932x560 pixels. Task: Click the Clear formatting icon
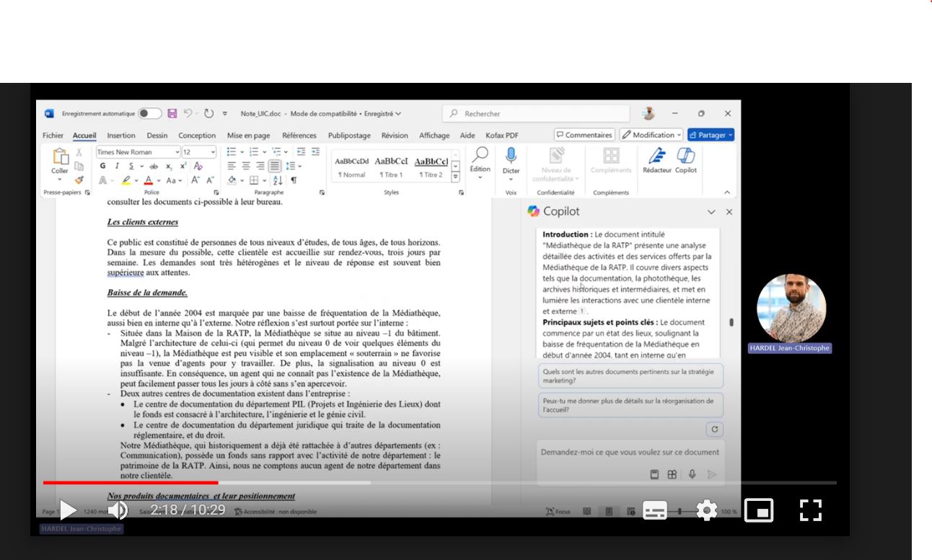point(198,166)
